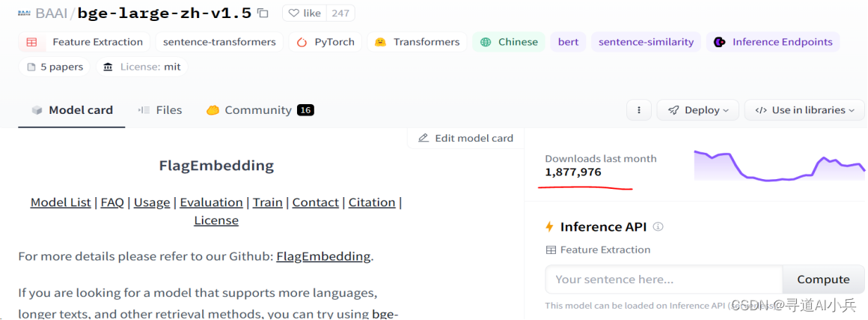The image size is (868, 320).
Task: Expand Use in libraries dropdown
Action: pos(804,110)
